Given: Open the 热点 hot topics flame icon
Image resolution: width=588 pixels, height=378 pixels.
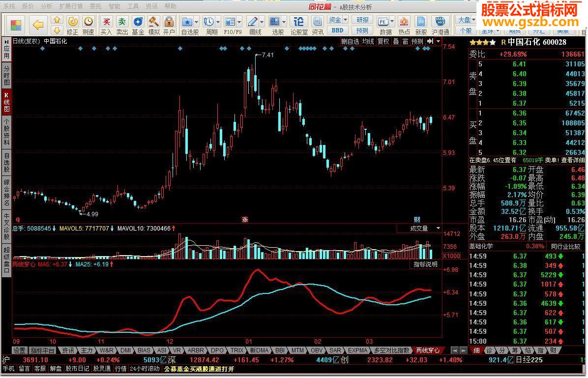Looking at the screenshot, I should coord(404,22).
